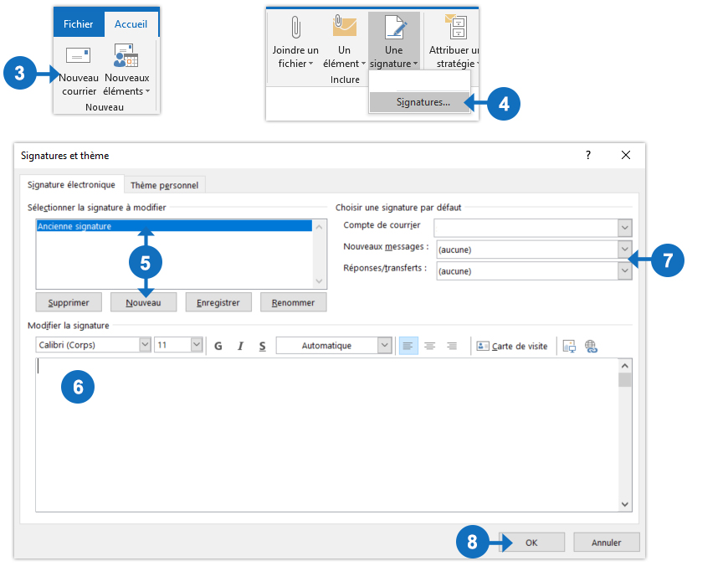Insert a hyperlink using the globe icon

tap(591, 346)
